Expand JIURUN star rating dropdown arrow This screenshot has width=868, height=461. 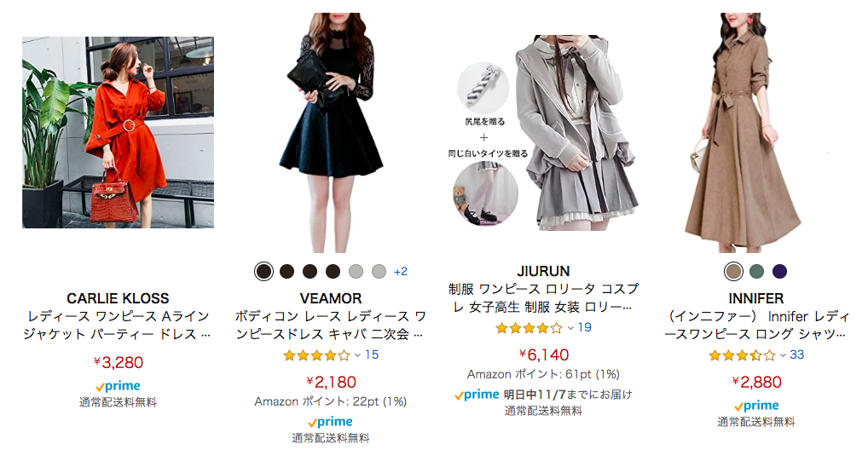tap(570, 328)
